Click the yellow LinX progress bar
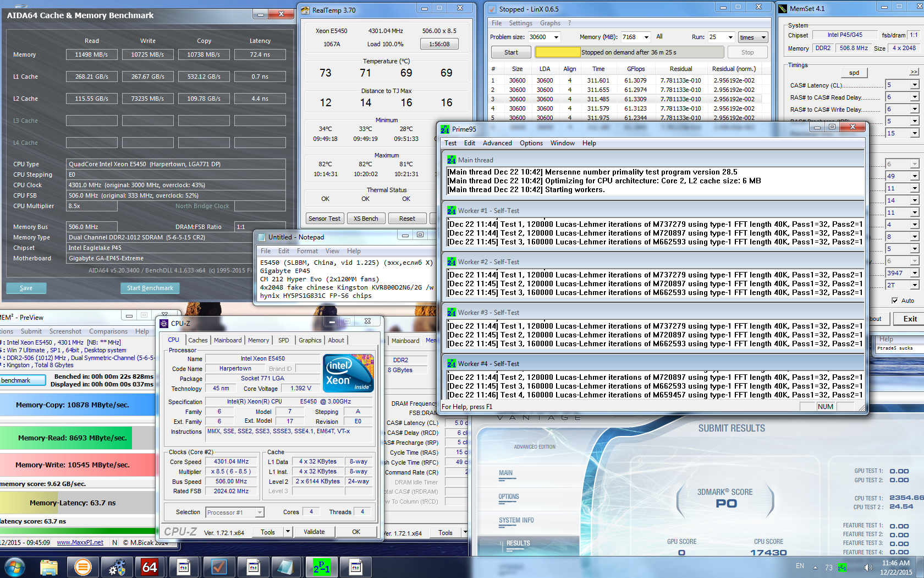924x578 pixels. coord(558,52)
